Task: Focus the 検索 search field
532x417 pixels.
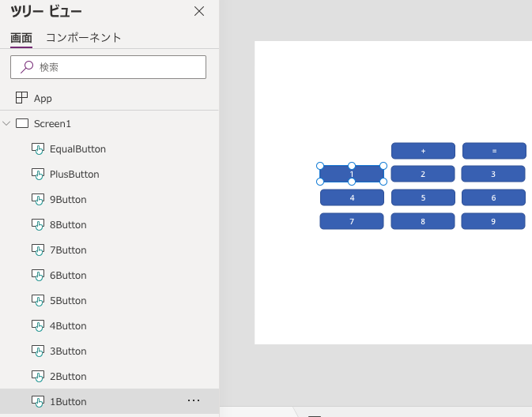Action: (108, 67)
